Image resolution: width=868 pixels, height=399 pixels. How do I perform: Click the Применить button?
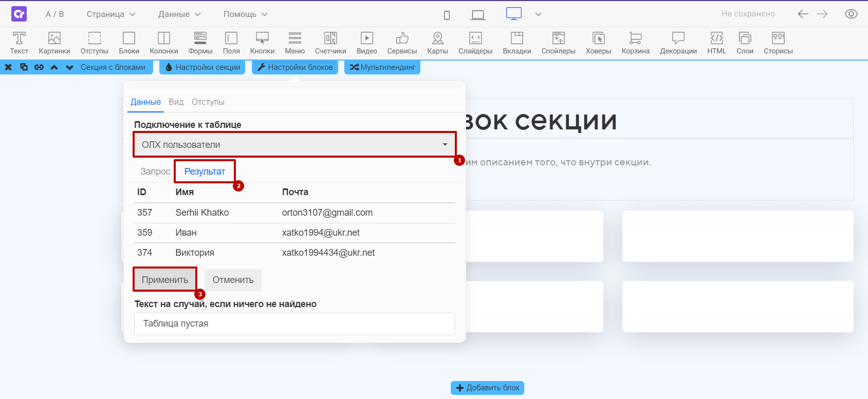point(165,280)
